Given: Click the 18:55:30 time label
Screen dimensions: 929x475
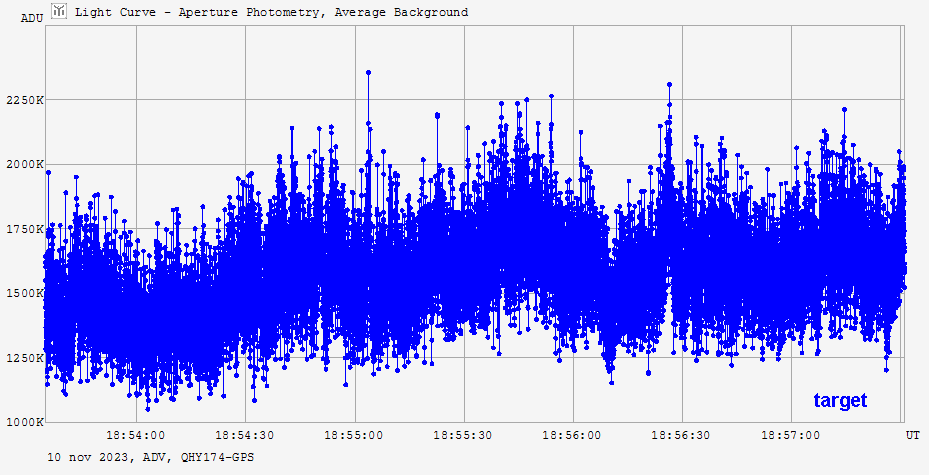Looking at the screenshot, I should tap(463, 435).
